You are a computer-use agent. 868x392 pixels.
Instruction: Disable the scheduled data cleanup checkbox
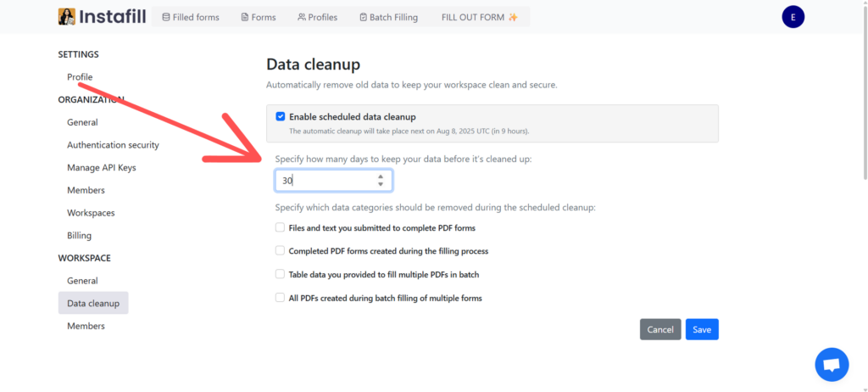[280, 117]
